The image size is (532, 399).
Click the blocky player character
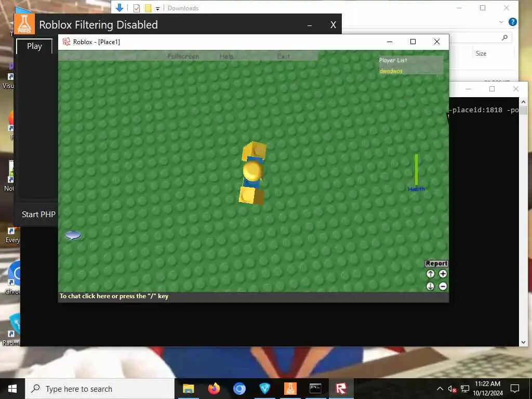click(x=252, y=173)
